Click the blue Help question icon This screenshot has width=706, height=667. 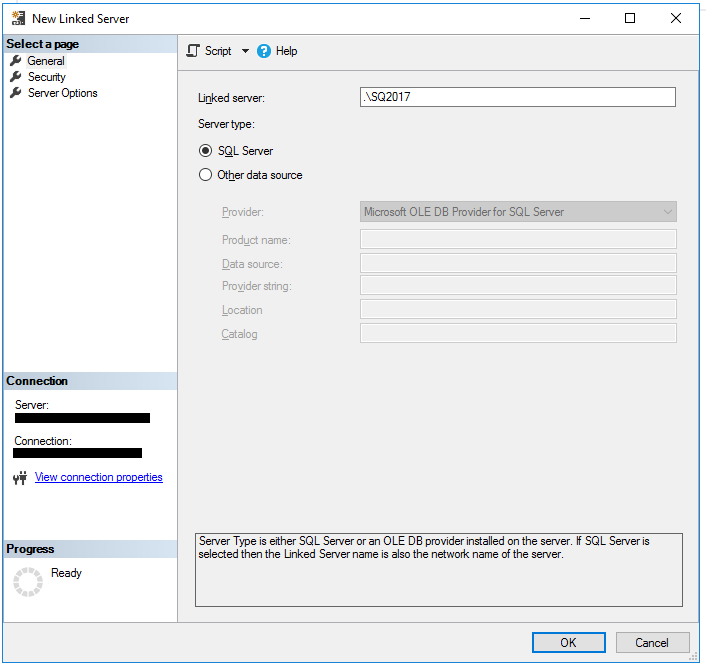264,51
